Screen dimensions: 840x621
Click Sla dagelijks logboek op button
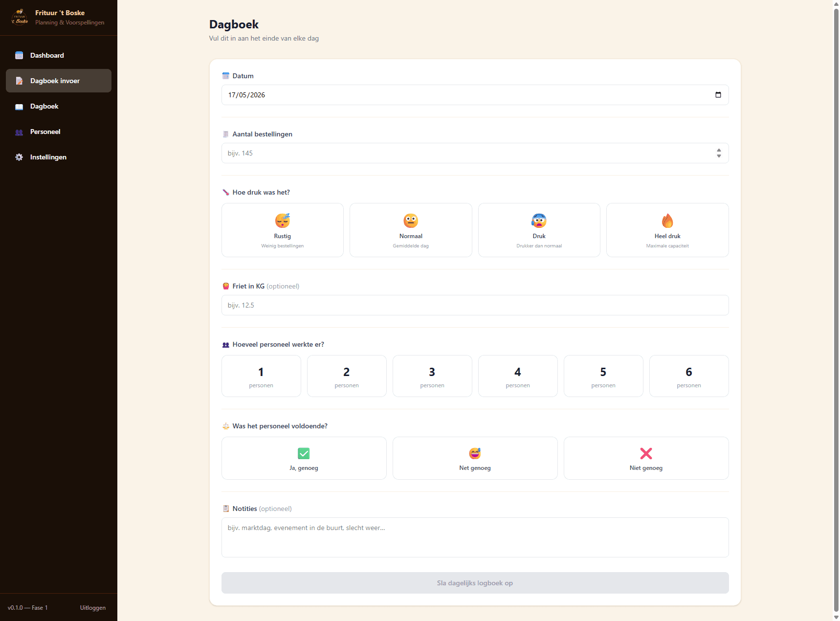click(475, 583)
